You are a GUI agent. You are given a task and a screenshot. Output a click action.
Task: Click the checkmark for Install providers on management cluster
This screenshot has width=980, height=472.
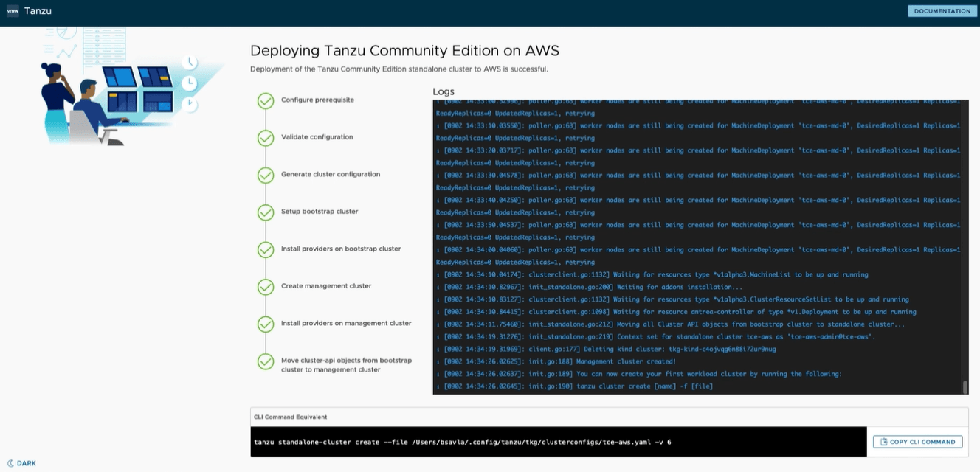click(x=266, y=324)
